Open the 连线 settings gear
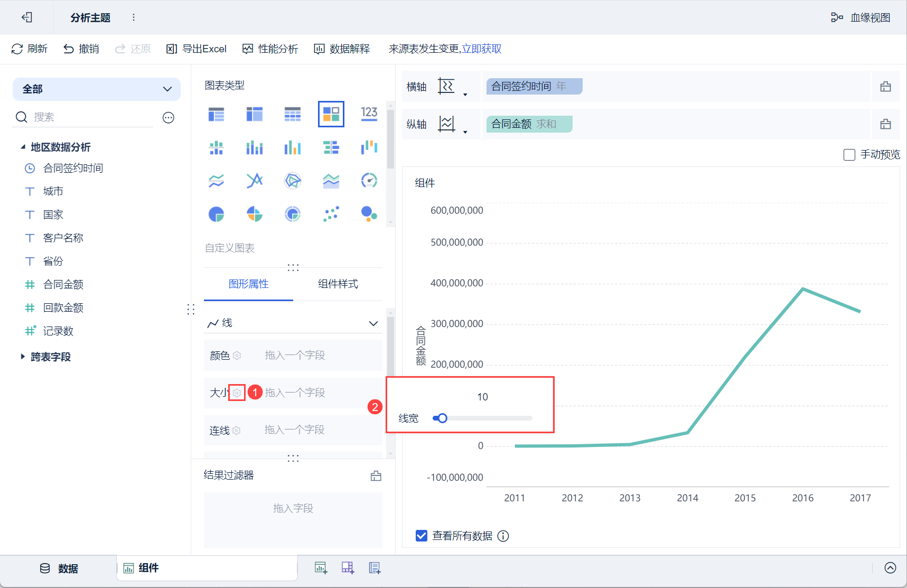Viewport: 907px width, 588px height. (x=237, y=431)
